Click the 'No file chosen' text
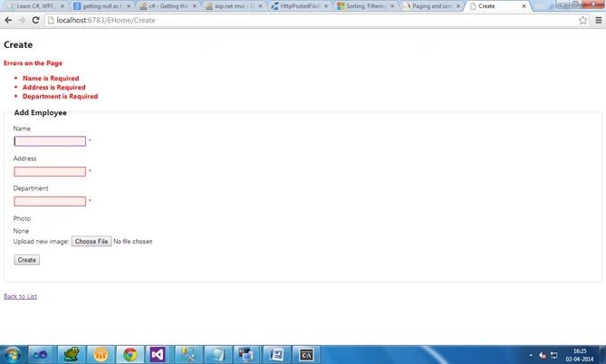The width and height of the screenshot is (606, 364). click(x=133, y=241)
